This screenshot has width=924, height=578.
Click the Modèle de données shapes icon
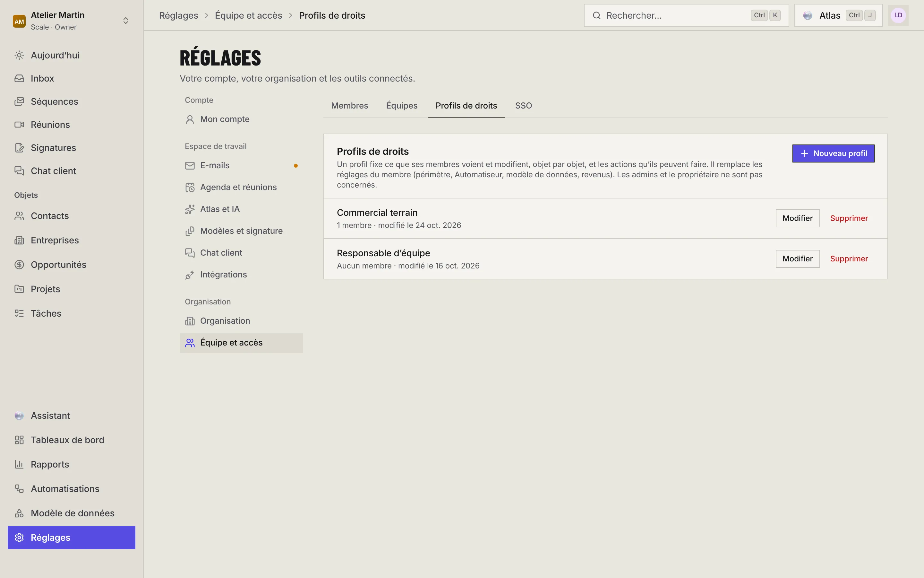tap(19, 513)
